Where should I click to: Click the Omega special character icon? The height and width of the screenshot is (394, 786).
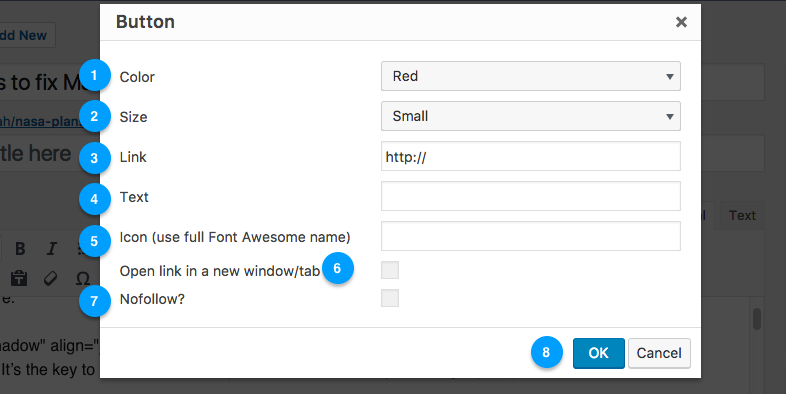83,278
